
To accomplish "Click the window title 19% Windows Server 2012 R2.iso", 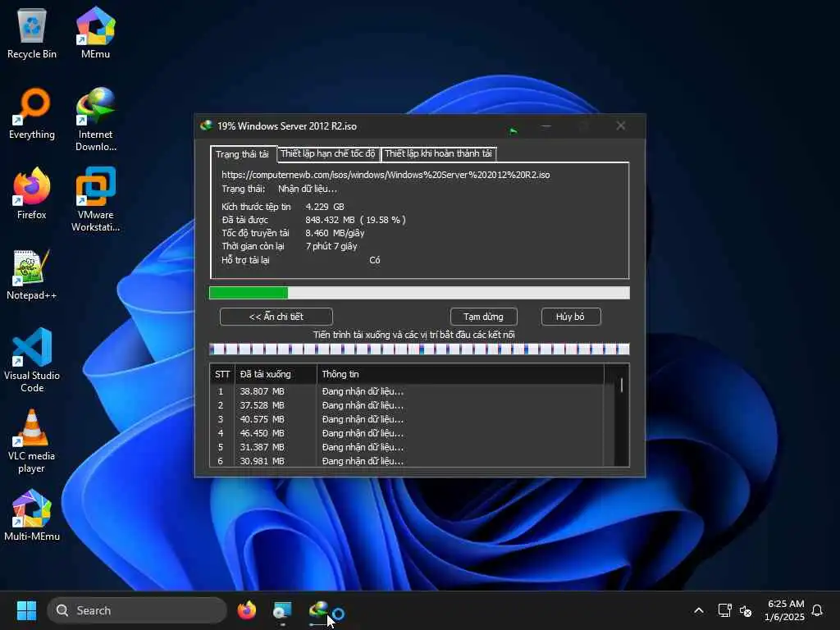I will pos(286,126).
